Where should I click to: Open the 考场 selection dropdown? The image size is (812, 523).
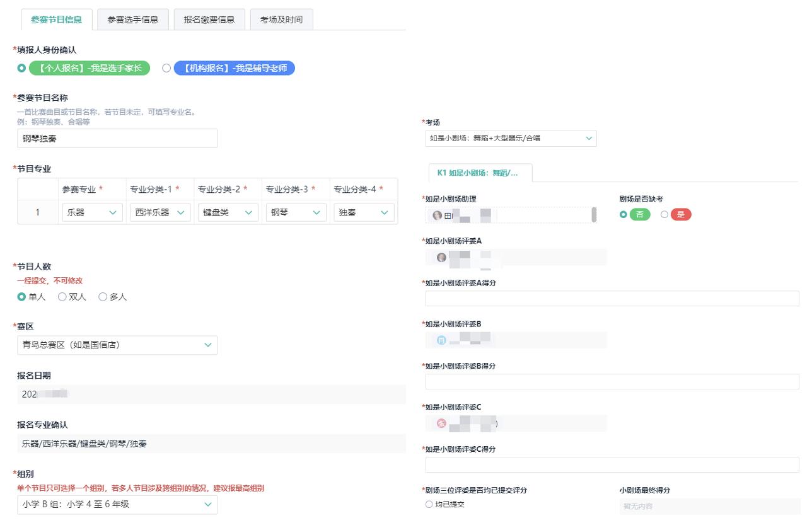coord(511,138)
